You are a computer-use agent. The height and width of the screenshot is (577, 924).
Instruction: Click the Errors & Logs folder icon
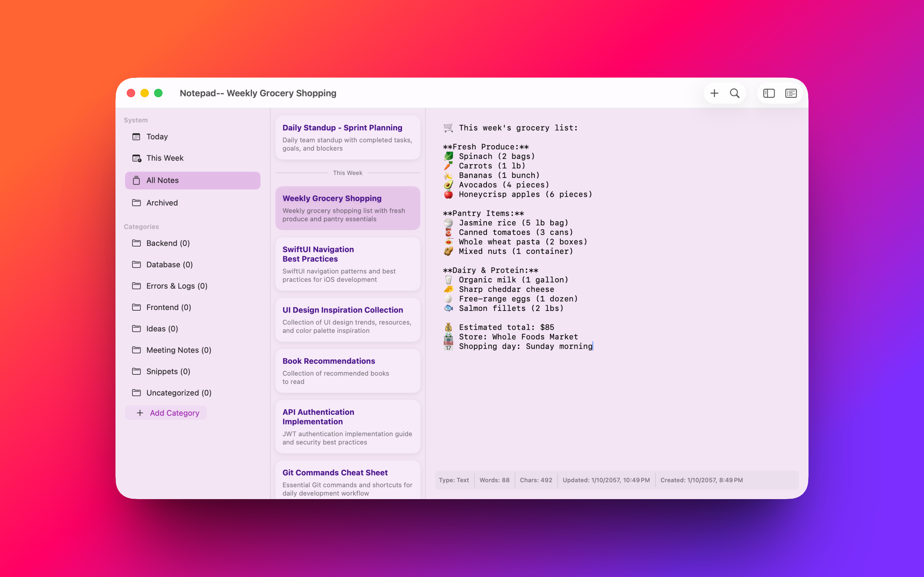[x=136, y=286]
